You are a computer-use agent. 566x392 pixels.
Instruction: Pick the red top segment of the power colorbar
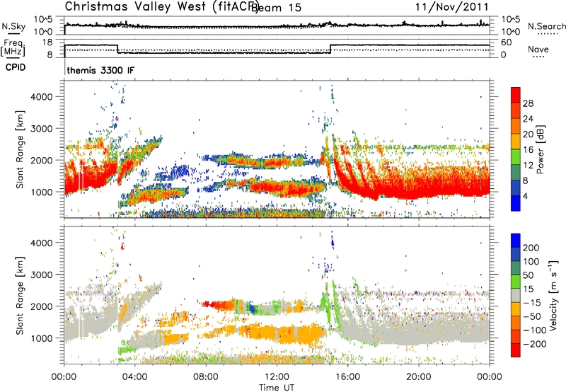pos(516,95)
